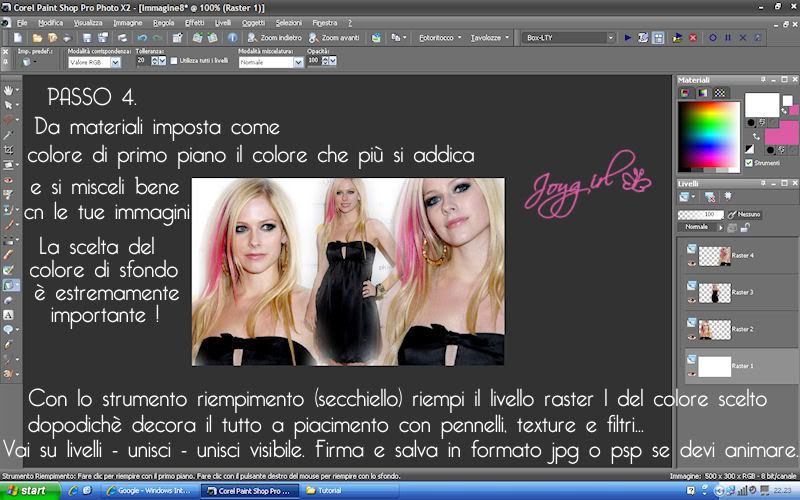Open the Tolleranza slider drop arrow
800x500 pixels.
(x=162, y=61)
